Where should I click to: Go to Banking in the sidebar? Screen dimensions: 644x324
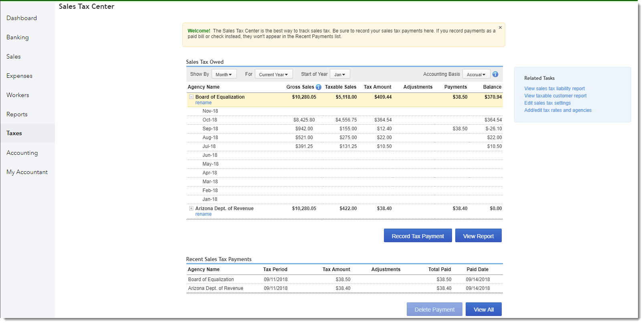point(18,37)
